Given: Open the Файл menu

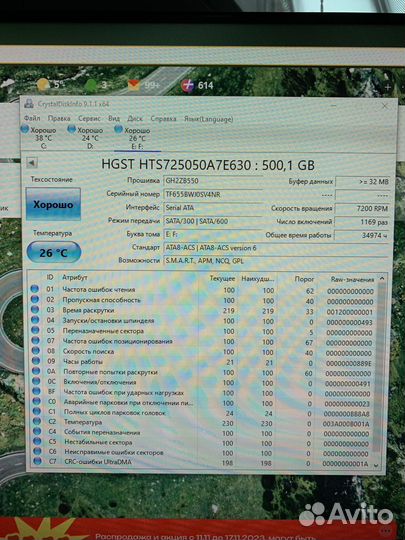Looking at the screenshot, I should click(x=32, y=118).
